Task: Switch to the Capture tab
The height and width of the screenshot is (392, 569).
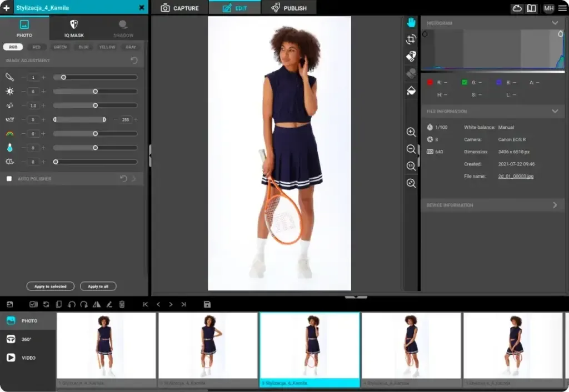Action: click(x=179, y=8)
